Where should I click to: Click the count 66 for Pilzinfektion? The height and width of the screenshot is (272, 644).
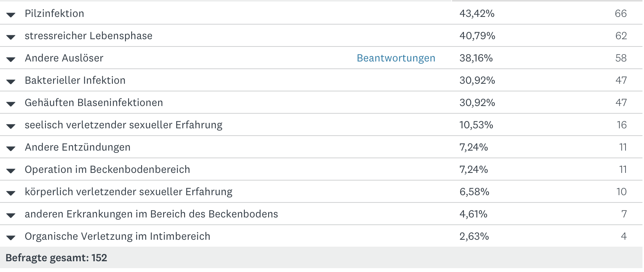coord(621,13)
